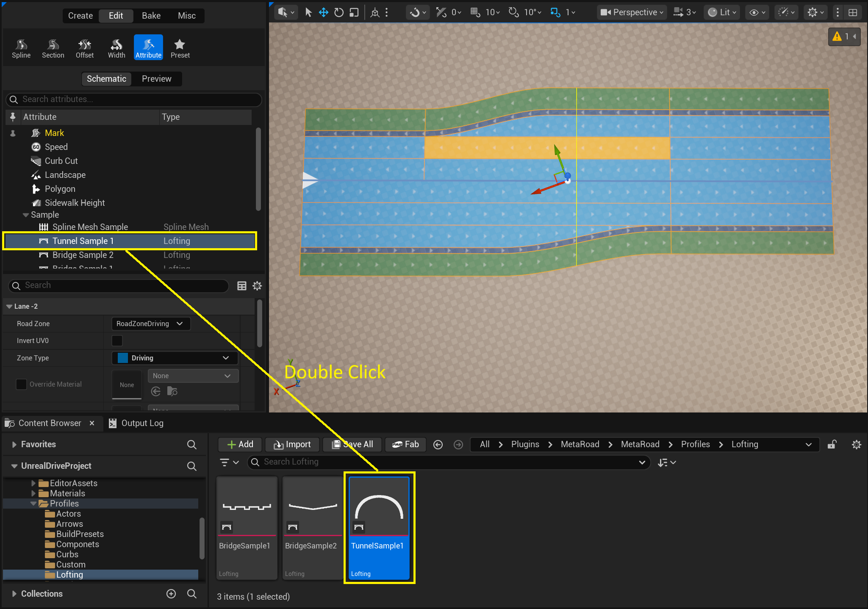Open the Perspective view mode dropdown

632,12
